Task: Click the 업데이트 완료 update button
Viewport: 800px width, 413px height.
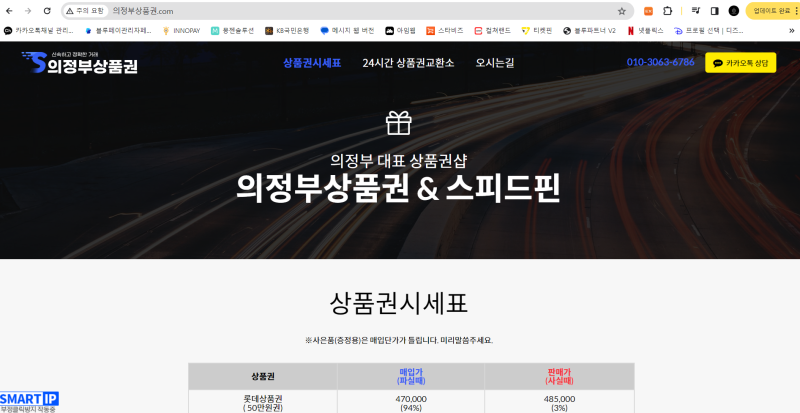Action: point(772,11)
